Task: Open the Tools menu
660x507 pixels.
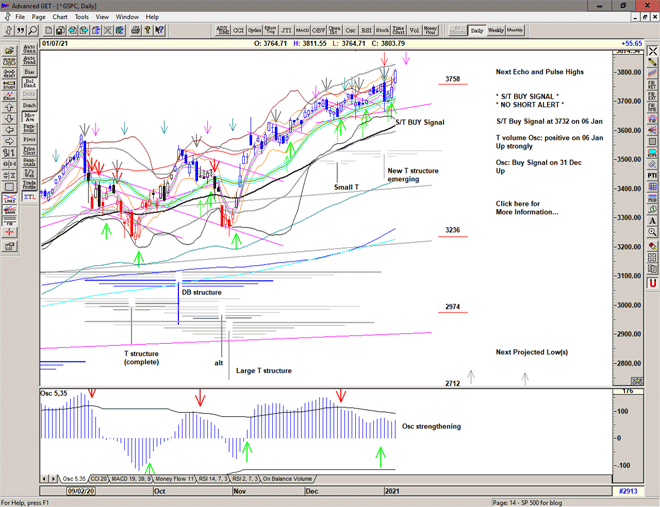Action: 82,17
